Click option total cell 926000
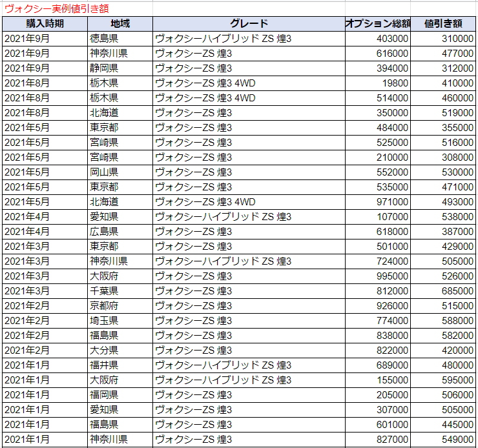 point(378,306)
